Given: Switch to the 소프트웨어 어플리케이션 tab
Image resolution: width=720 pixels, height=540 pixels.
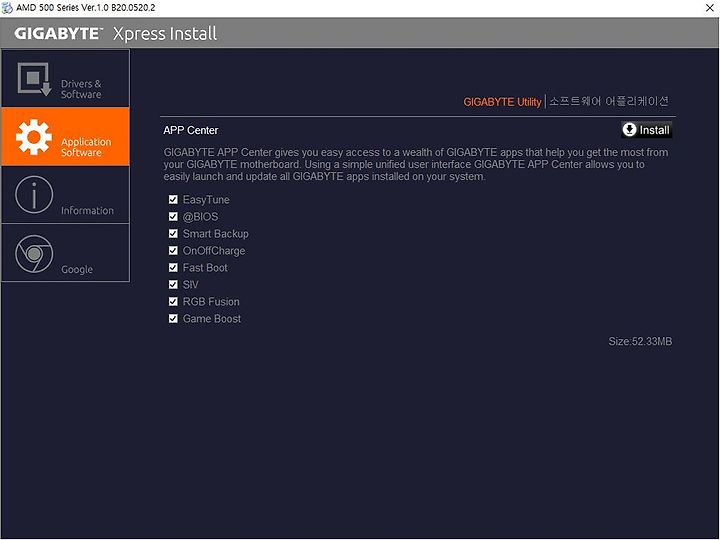Looking at the screenshot, I should (x=609, y=101).
